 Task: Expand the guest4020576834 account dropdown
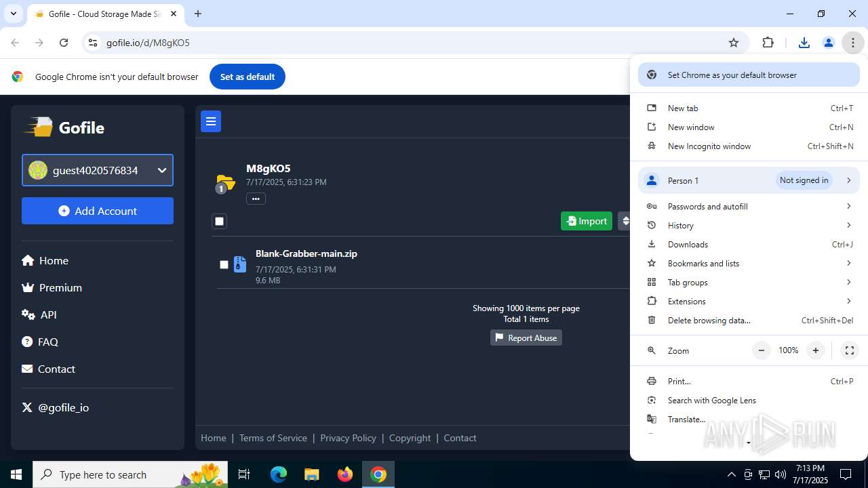point(98,170)
